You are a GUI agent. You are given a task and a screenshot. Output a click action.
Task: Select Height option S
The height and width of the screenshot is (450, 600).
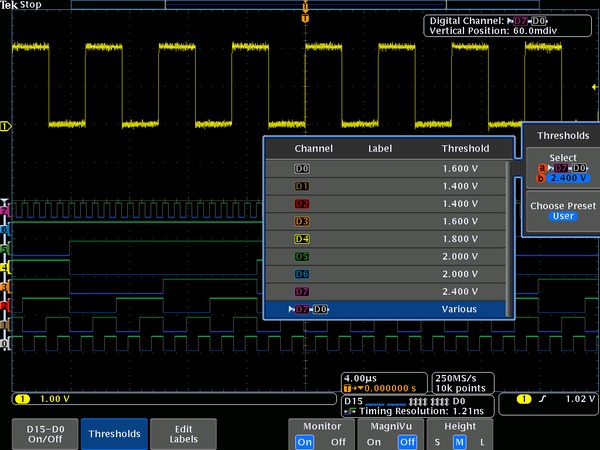(x=436, y=441)
